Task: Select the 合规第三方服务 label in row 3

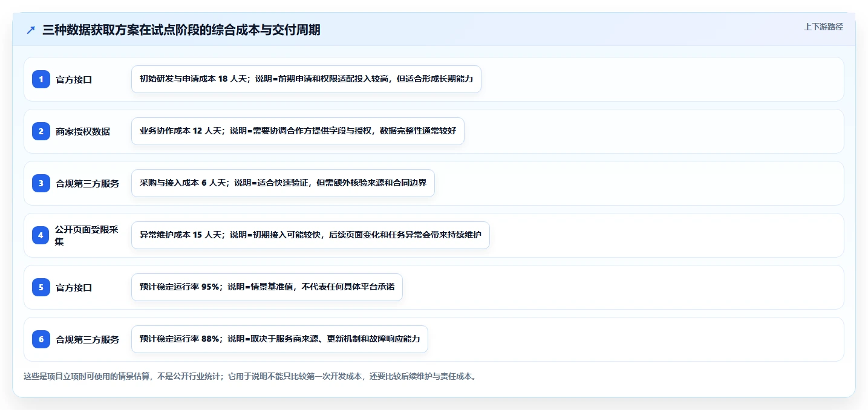Action: click(x=88, y=183)
